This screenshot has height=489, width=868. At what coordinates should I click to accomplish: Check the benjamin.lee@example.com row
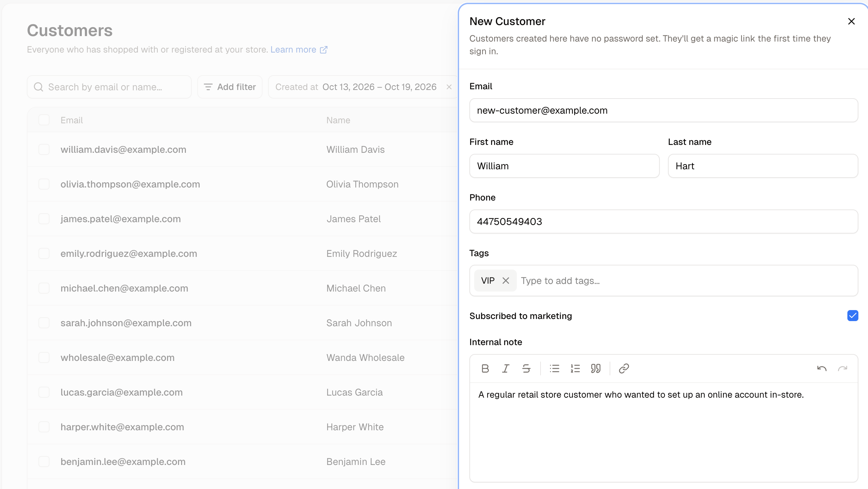click(x=44, y=462)
